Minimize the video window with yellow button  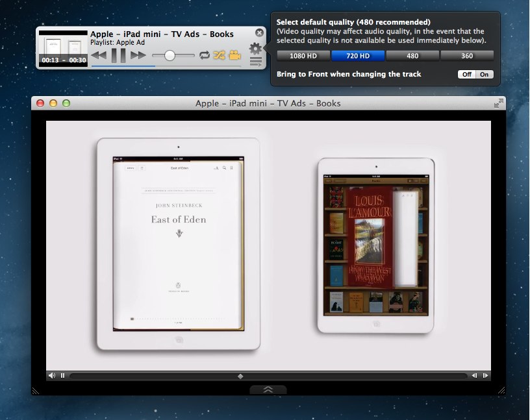point(53,103)
